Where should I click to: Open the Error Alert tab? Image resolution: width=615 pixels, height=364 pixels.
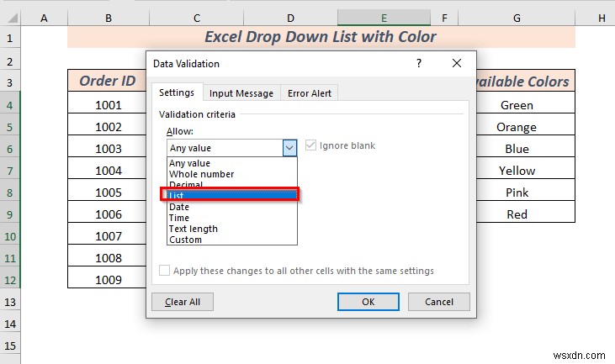[x=310, y=93]
